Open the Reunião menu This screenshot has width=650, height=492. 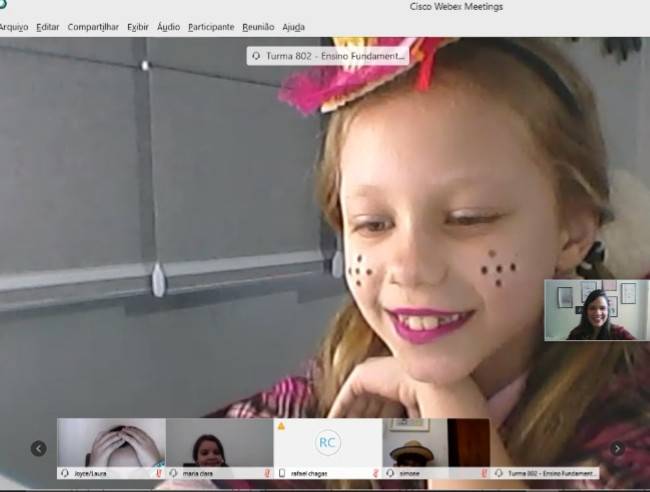258,27
